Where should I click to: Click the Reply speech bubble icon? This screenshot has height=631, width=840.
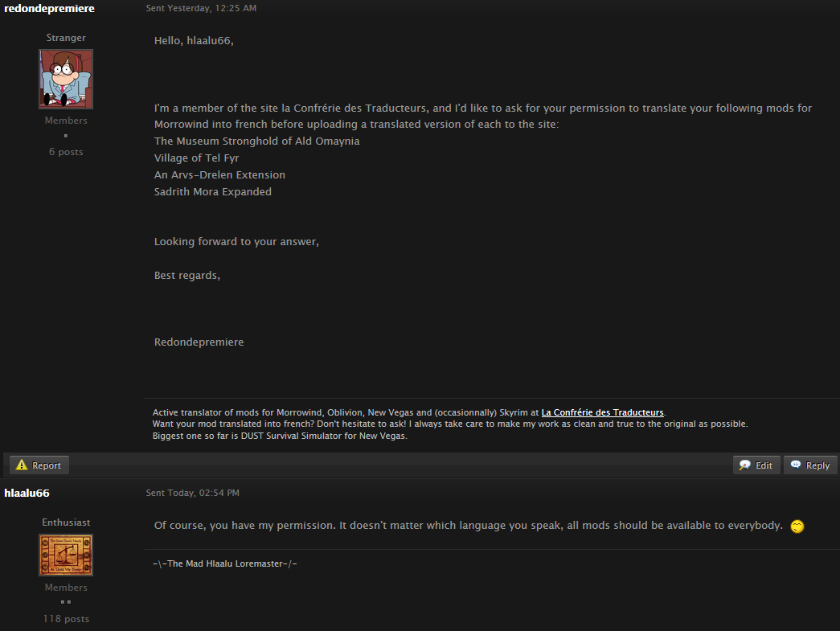[796, 465]
